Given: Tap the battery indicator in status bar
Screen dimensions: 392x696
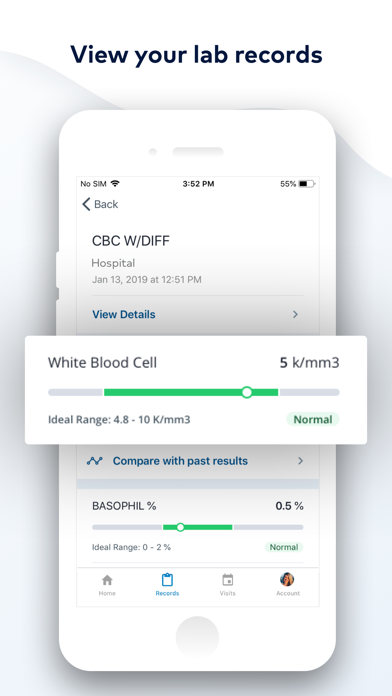Looking at the screenshot, I should (x=306, y=184).
